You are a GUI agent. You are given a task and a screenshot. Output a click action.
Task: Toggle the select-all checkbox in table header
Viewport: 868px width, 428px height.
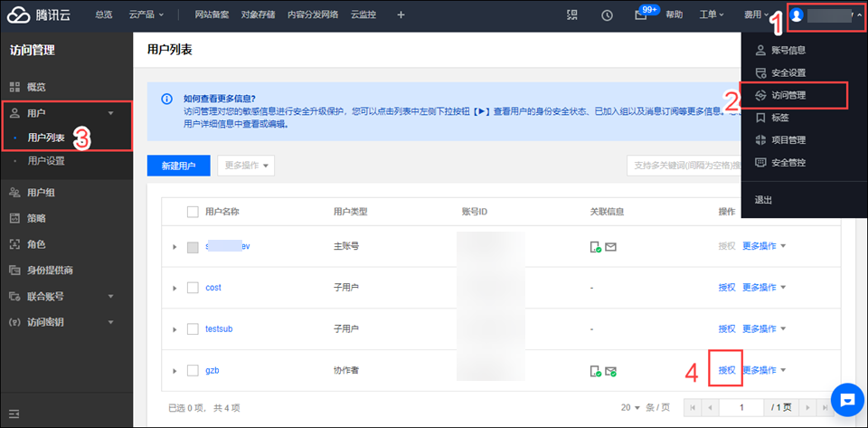(192, 212)
